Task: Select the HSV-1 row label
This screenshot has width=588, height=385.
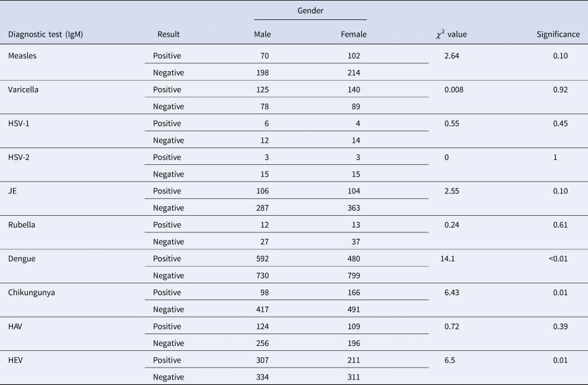Action: point(19,123)
